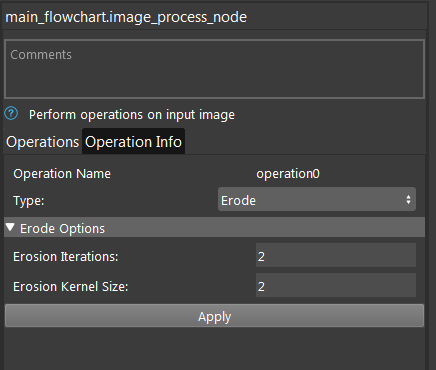Click the blue help question mark icon

tap(11, 113)
